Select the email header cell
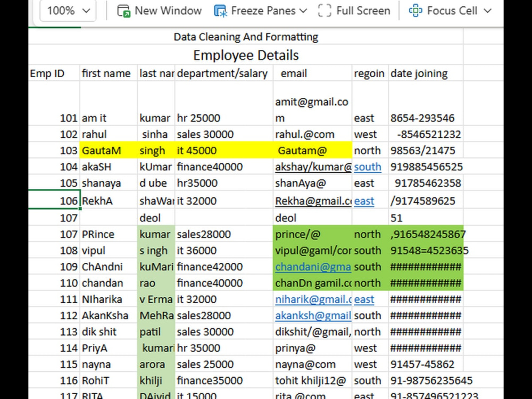The width and height of the screenshot is (532, 399). coord(312,73)
